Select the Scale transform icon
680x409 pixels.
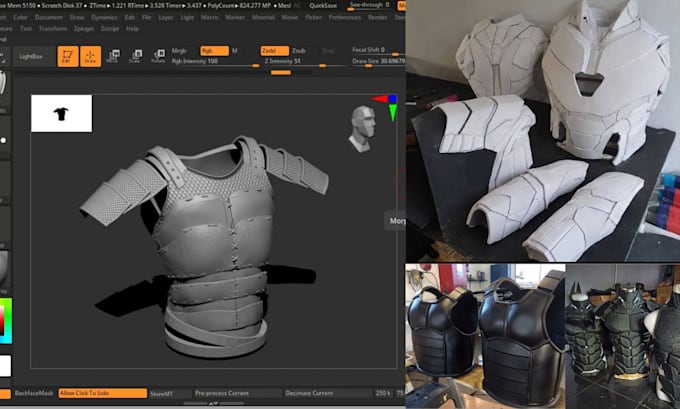[135, 56]
